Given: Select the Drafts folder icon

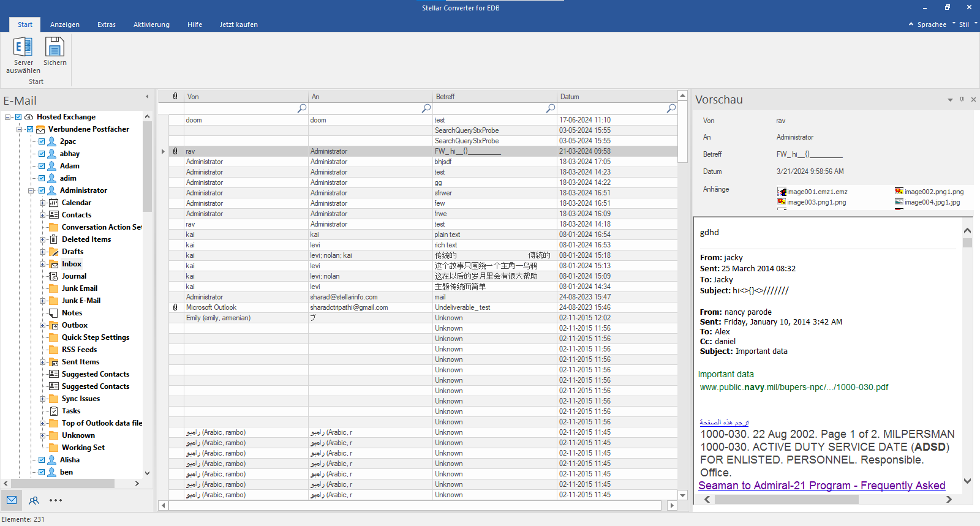Looking at the screenshot, I should (54, 252).
